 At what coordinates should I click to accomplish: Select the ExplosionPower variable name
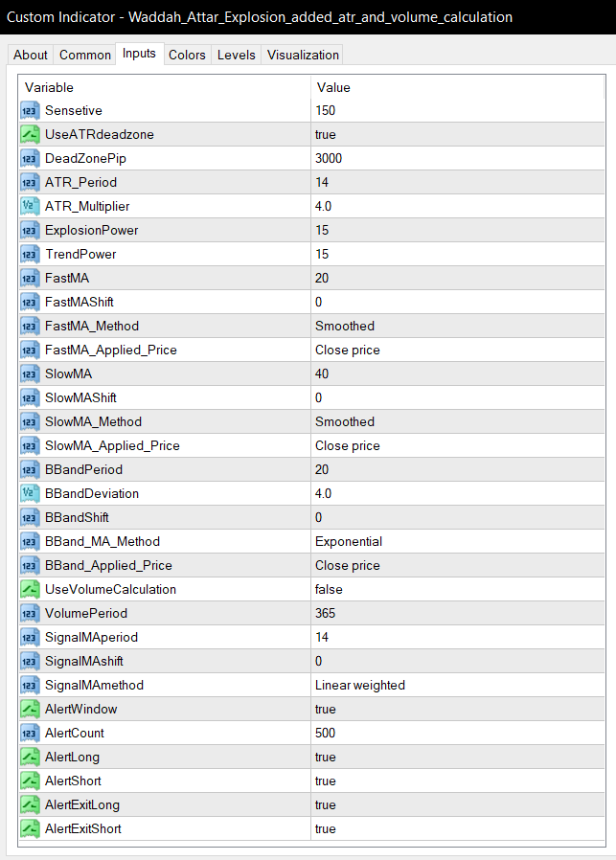pyautogui.click(x=92, y=231)
